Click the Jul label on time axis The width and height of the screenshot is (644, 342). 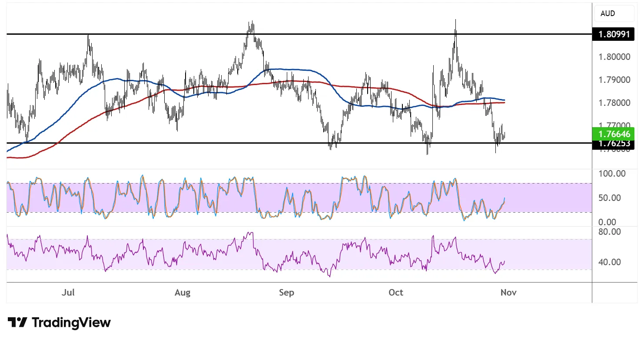pos(68,293)
